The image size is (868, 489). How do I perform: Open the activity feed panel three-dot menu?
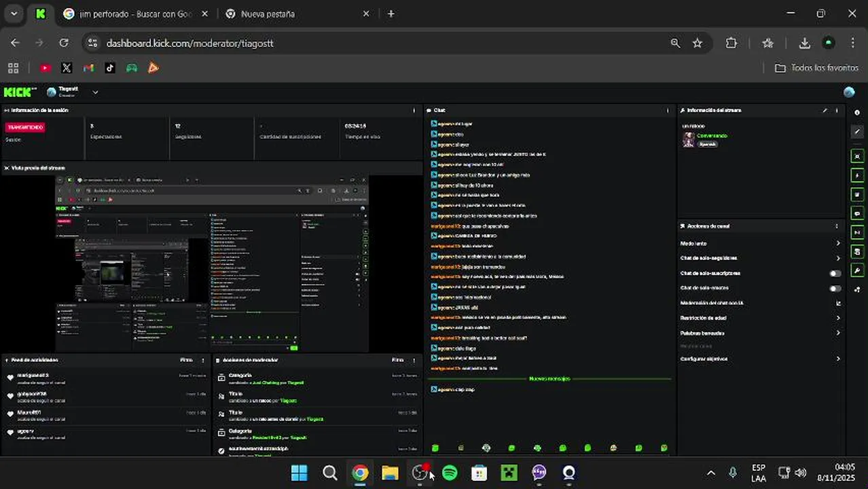(203, 360)
